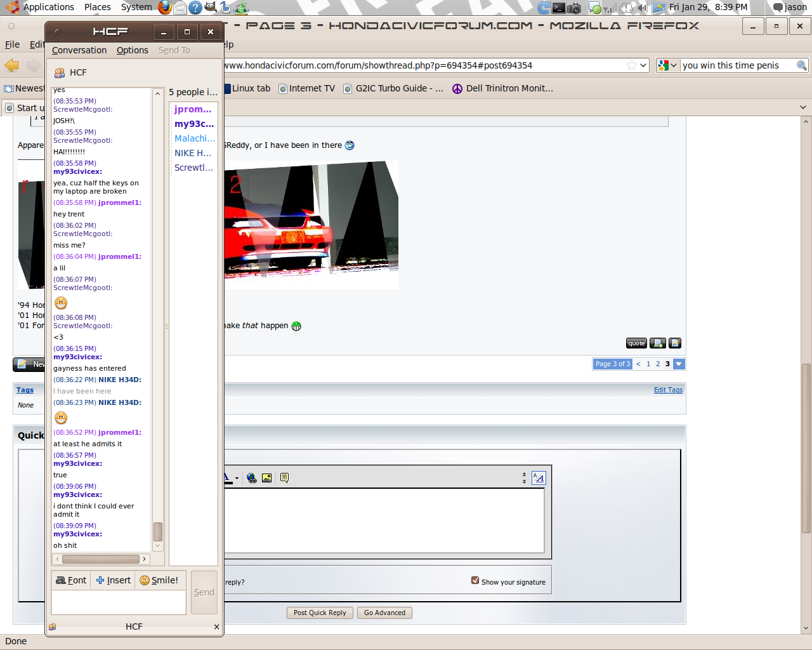The width and height of the screenshot is (812, 650).
Task: Open the Internet TV bookmark
Action: [x=306, y=88]
